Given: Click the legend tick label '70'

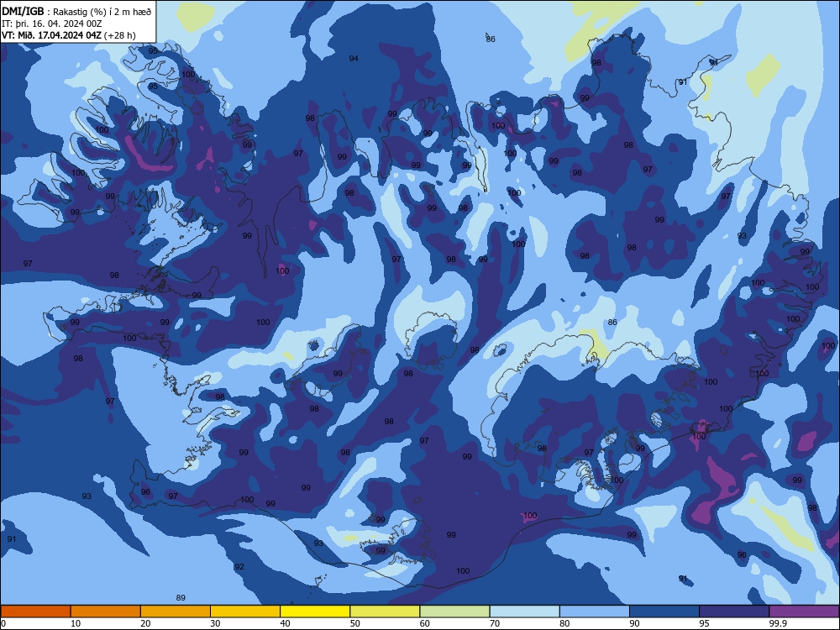Looking at the screenshot, I should (x=495, y=623).
